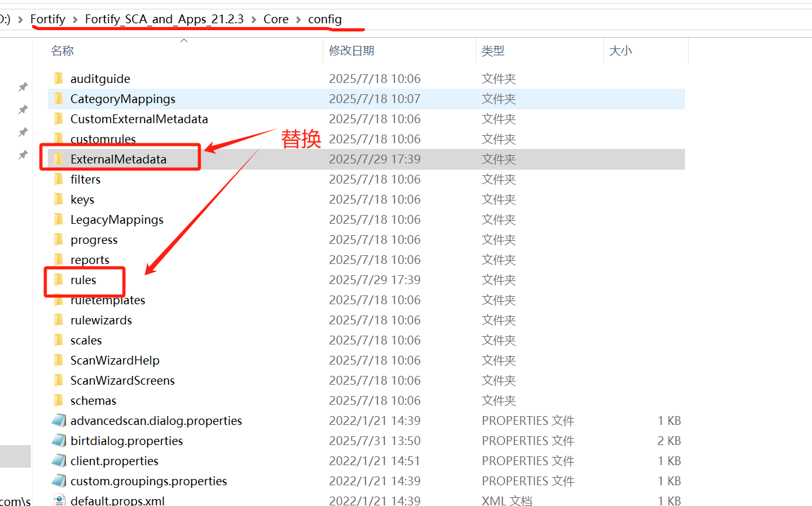Click the ExternalMetadata folder icon
812x506 pixels.
tap(58, 159)
